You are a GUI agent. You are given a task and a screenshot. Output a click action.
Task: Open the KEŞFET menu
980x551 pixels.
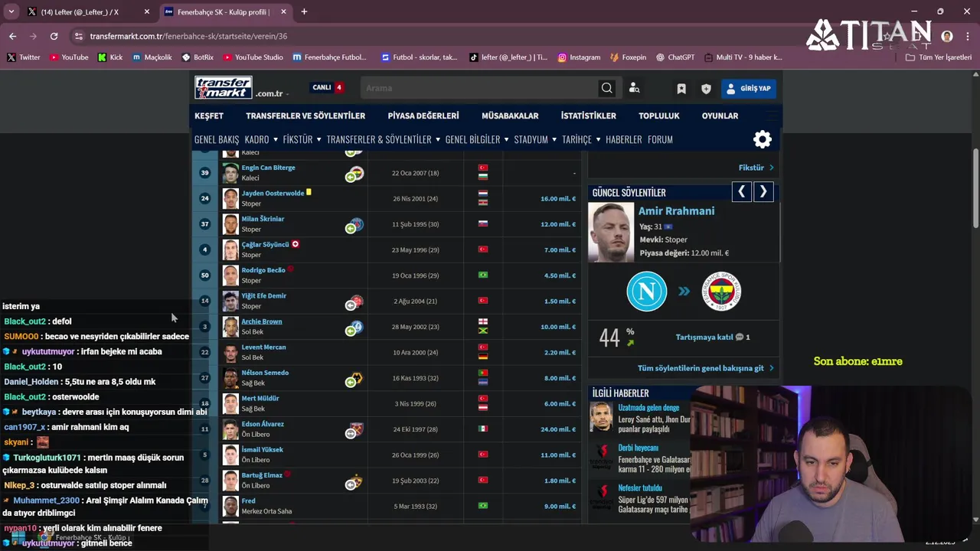209,116
